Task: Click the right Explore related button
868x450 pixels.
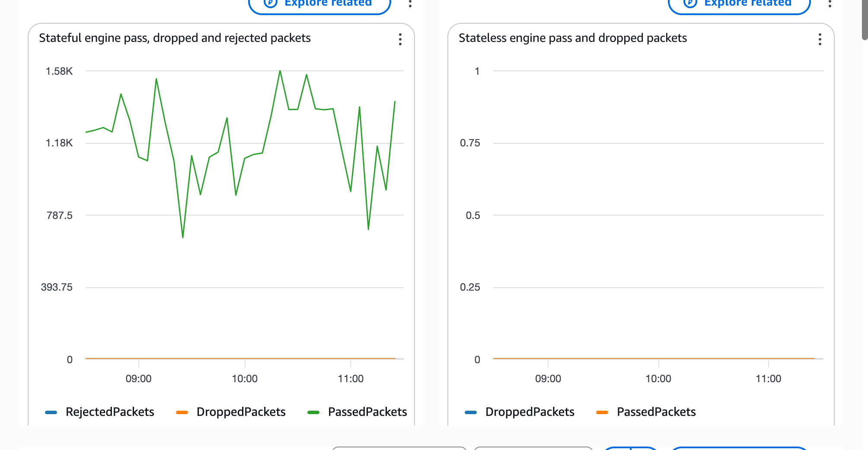Action: (739, 3)
